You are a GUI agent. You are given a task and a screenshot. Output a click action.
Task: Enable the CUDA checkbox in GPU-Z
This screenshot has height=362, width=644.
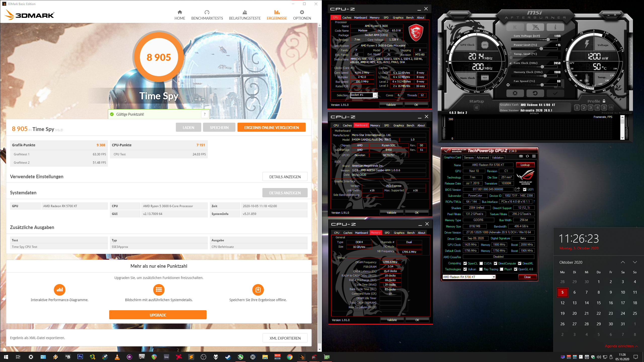click(x=481, y=263)
